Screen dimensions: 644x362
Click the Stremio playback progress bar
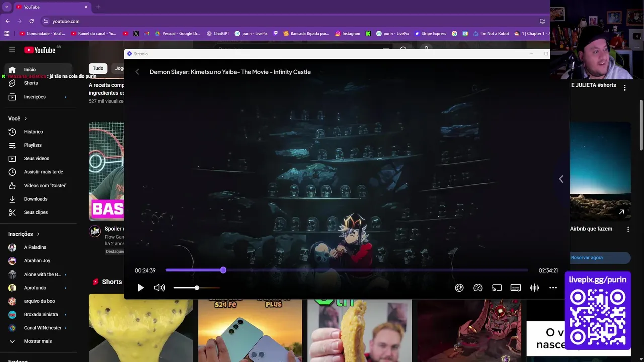click(347, 270)
